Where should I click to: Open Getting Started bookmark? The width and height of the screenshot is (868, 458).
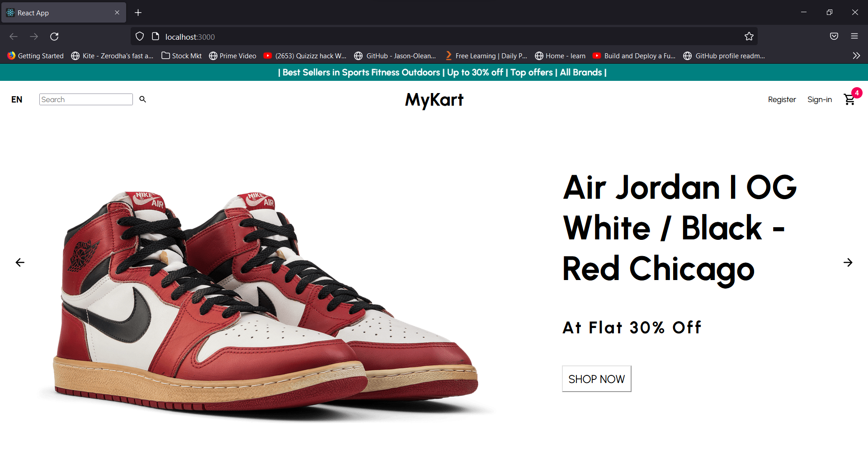point(36,56)
